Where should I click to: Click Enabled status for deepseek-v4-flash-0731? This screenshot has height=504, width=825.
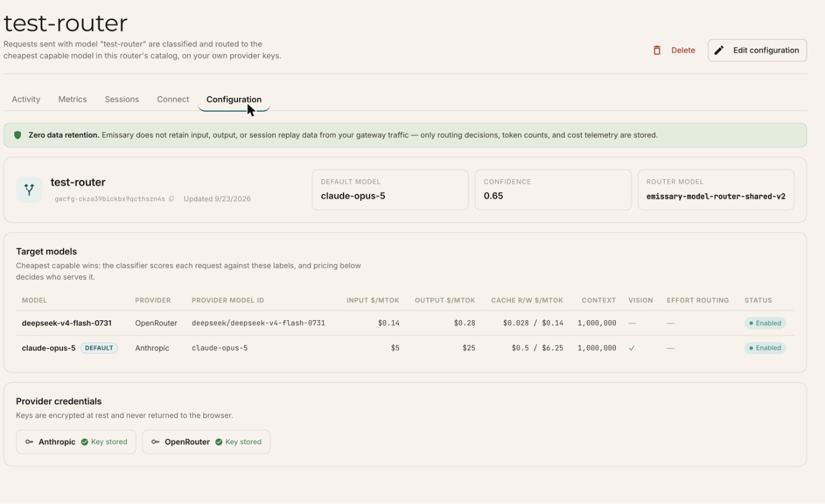coord(765,323)
